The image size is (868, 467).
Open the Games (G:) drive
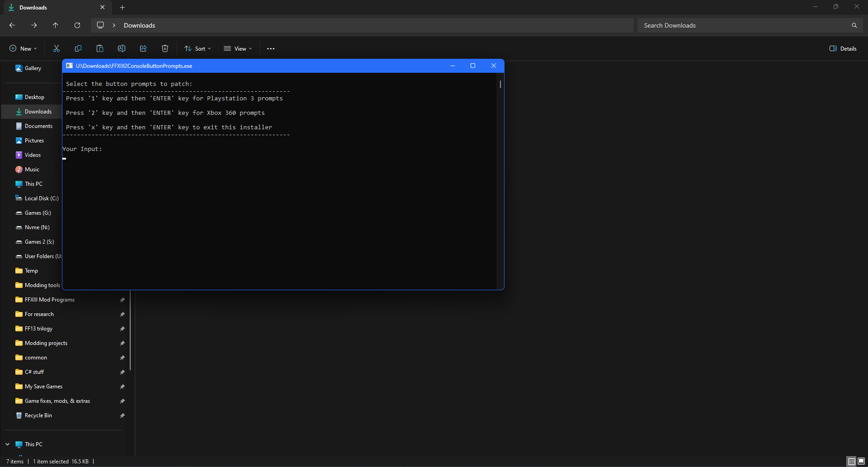tap(33, 213)
